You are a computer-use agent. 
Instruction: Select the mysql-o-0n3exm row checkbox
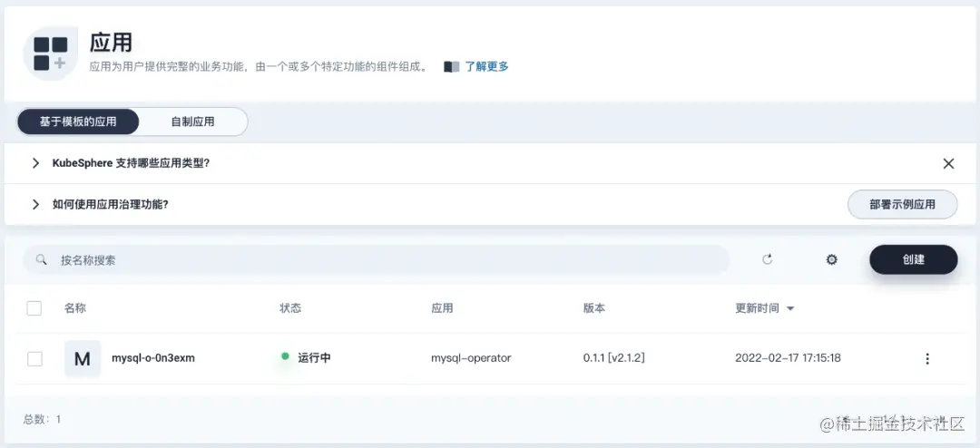(34, 358)
